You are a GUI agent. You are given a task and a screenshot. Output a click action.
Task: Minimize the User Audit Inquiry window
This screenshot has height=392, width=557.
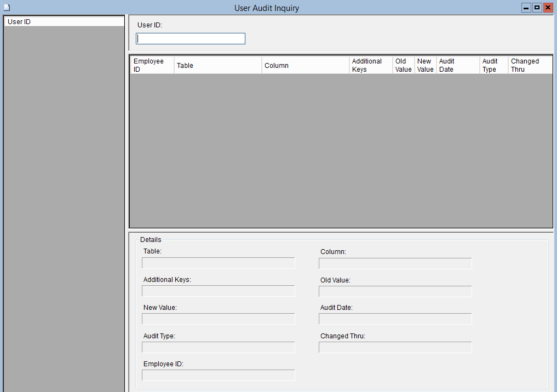(x=526, y=8)
